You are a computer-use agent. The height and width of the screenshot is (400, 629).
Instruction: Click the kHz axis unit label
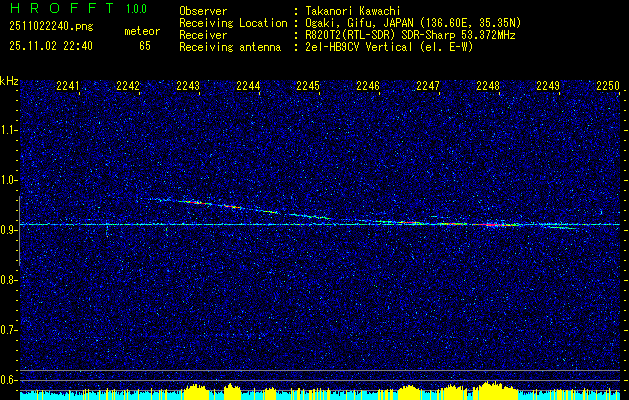coord(9,81)
